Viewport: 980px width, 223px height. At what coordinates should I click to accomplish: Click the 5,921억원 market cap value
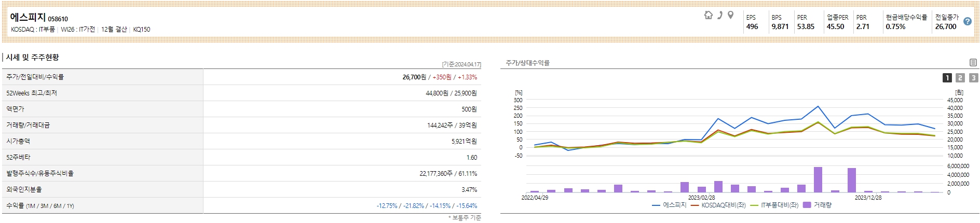464,141
